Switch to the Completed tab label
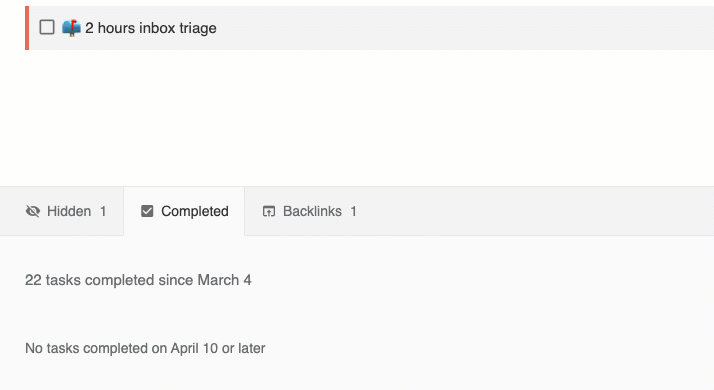Image resolution: width=714 pixels, height=390 pixels. pyautogui.click(x=195, y=211)
